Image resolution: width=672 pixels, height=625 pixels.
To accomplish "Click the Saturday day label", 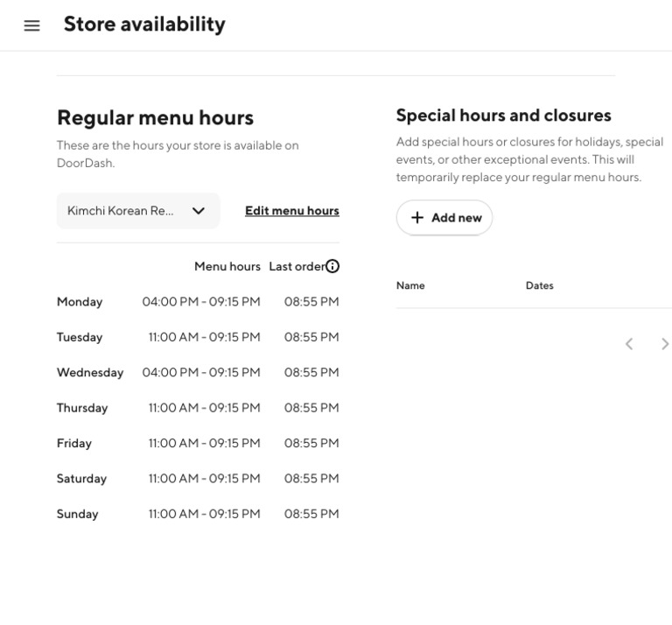I will tap(81, 479).
